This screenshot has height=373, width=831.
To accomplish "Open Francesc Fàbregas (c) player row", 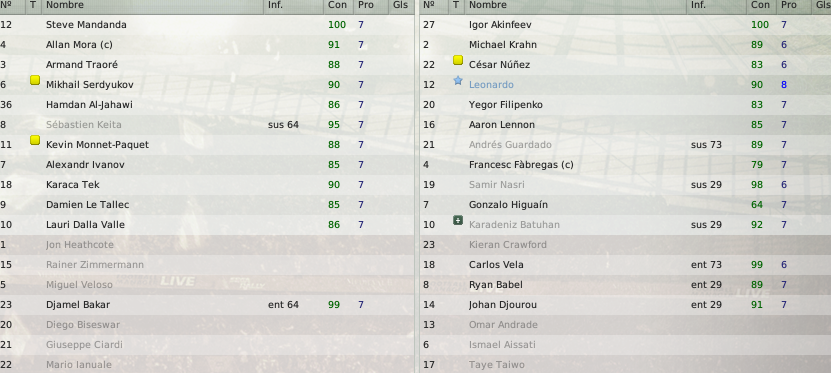I will [x=625, y=165].
